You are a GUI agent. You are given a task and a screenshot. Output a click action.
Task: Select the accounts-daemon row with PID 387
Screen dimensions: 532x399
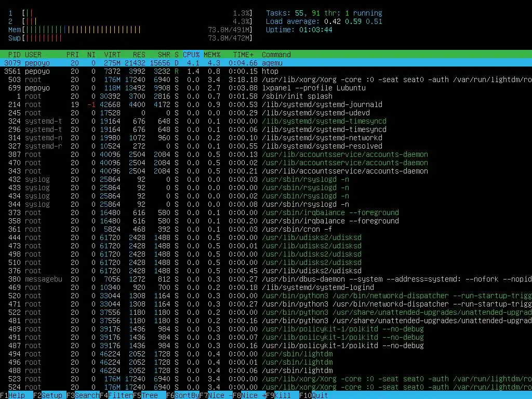click(x=266, y=154)
